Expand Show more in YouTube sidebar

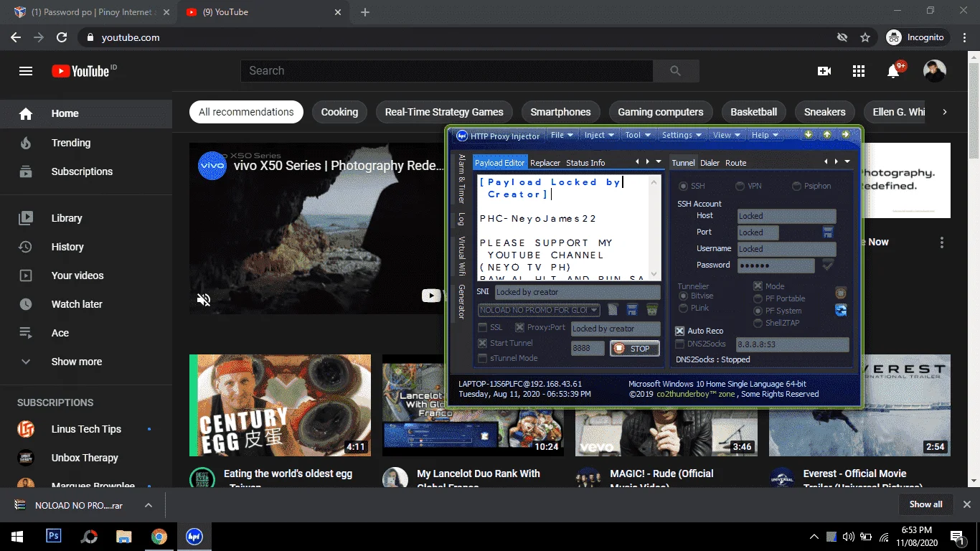point(77,362)
